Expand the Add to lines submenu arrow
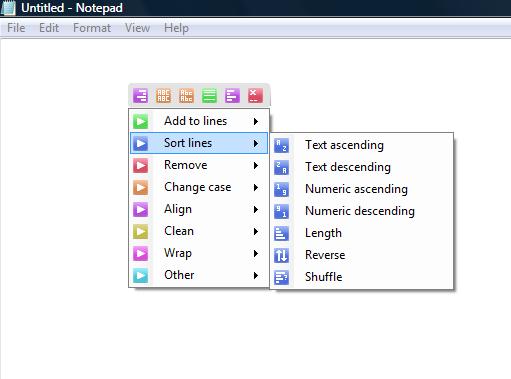The image size is (511, 379). point(256,121)
